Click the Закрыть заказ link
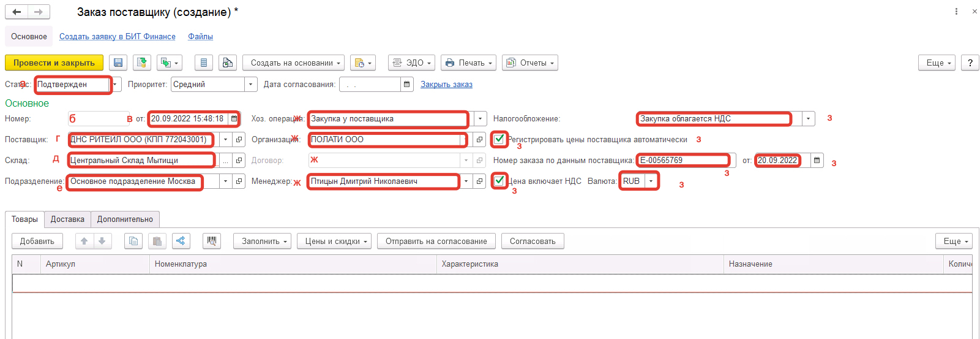 click(x=446, y=85)
